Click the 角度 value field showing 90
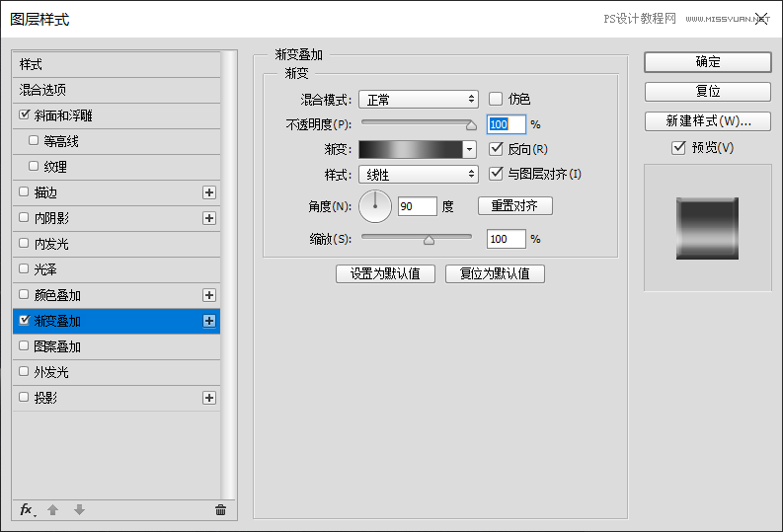The width and height of the screenshot is (783, 532). coord(417,206)
